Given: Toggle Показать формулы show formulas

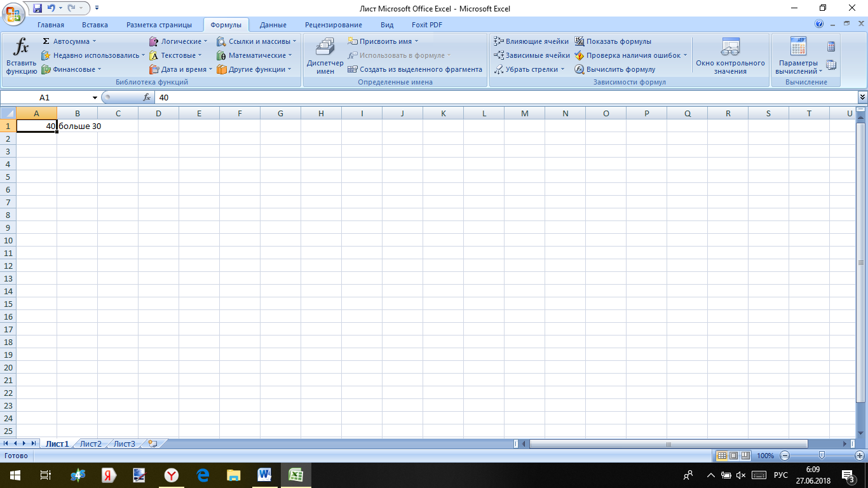Looking at the screenshot, I should pos(613,41).
